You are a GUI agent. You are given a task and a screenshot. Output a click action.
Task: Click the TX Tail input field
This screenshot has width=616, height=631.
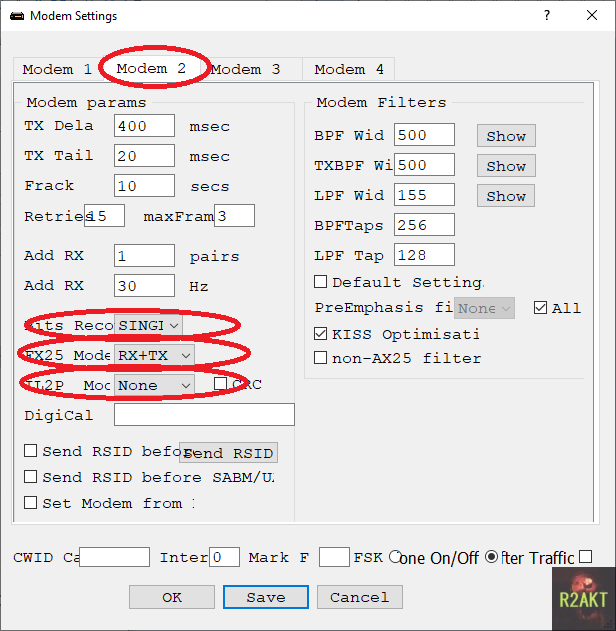pyautogui.click(x=144, y=156)
